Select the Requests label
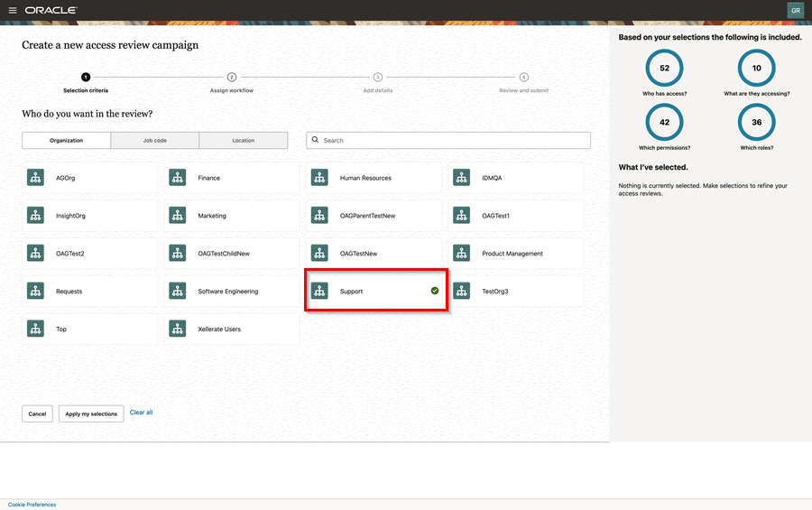The height and width of the screenshot is (510, 812). (69, 292)
